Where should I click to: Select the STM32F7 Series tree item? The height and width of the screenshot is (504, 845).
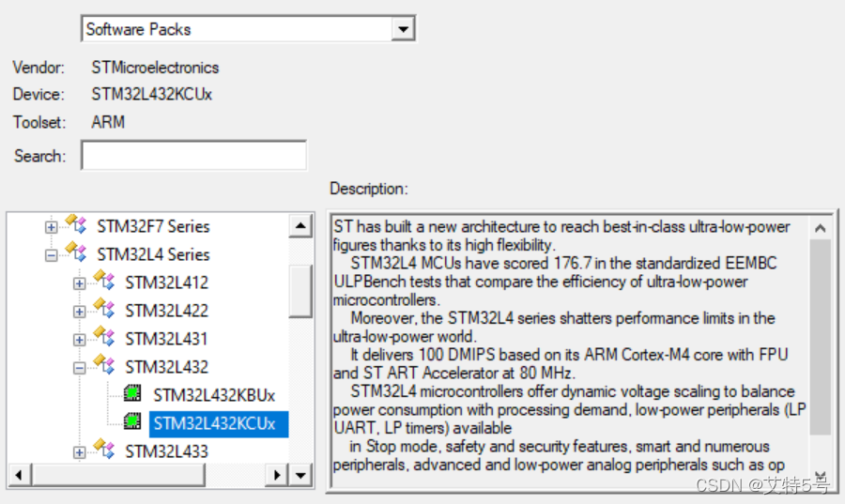[x=153, y=227]
